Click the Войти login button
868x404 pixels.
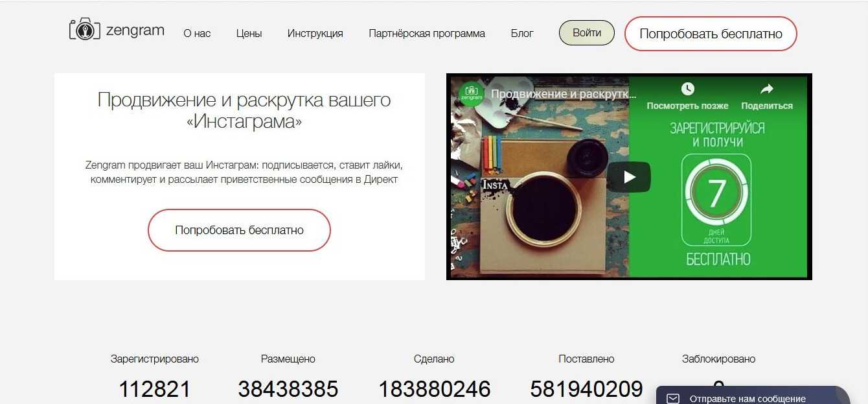pos(587,33)
